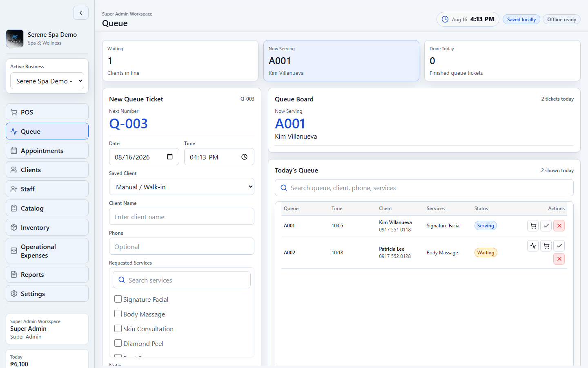Tick the Skin Consultation checkbox

tap(118, 328)
